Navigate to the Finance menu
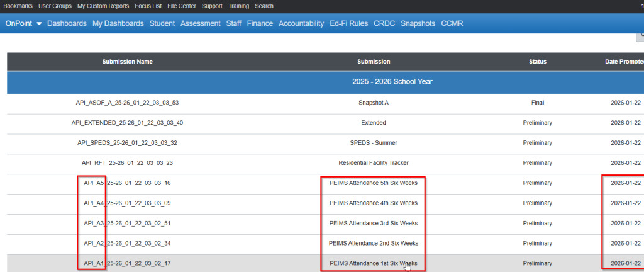Image resolution: width=644 pixels, height=272 pixels. pyautogui.click(x=260, y=23)
